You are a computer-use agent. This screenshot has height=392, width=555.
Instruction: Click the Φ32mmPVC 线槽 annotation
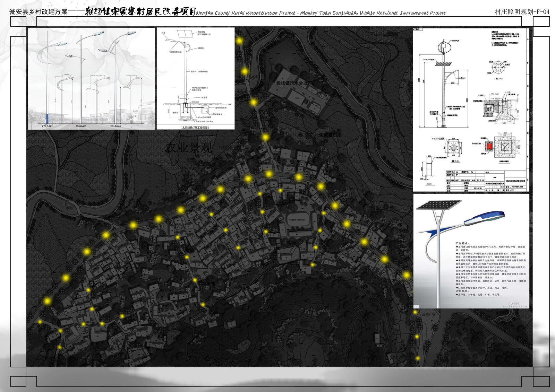point(203,117)
